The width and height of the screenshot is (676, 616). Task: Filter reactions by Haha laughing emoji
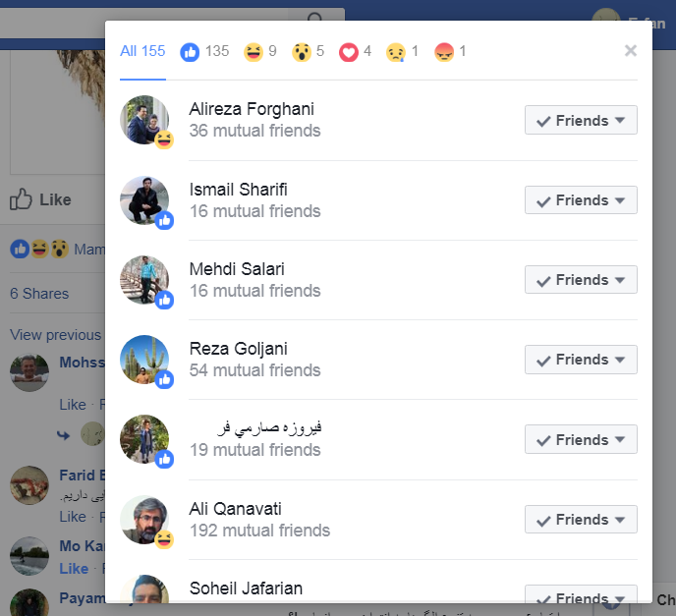click(260, 52)
